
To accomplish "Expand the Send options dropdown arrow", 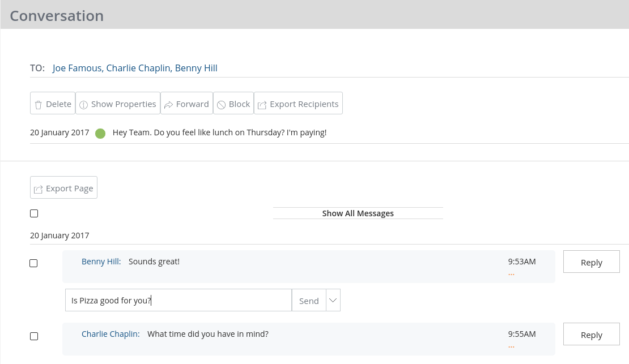I will 333,300.
